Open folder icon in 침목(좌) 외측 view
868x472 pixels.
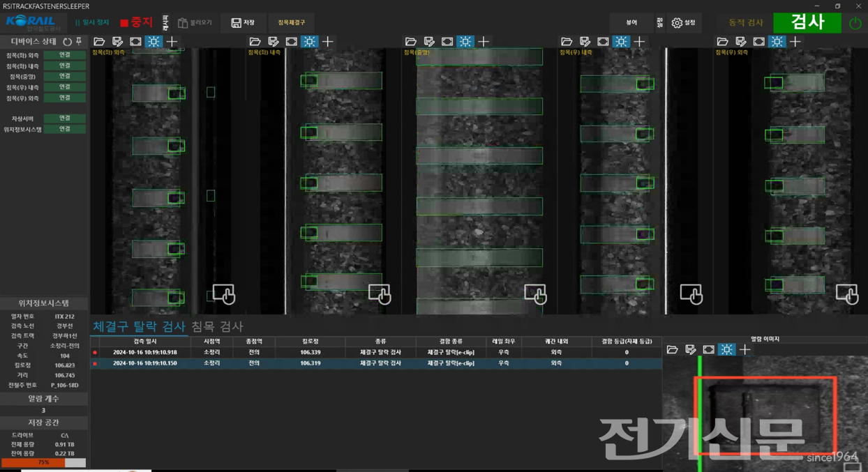99,42
